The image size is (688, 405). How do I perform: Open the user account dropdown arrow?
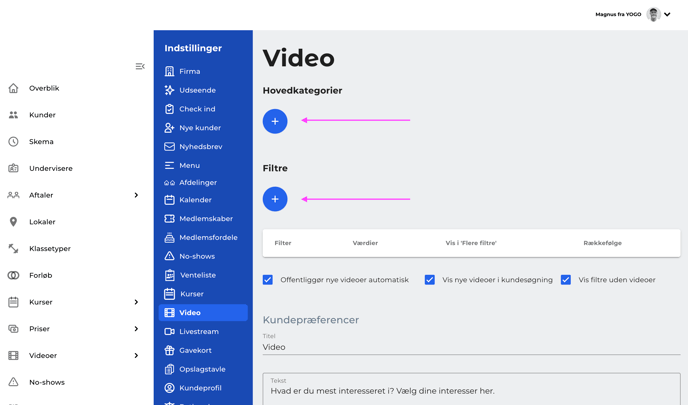pyautogui.click(x=667, y=14)
